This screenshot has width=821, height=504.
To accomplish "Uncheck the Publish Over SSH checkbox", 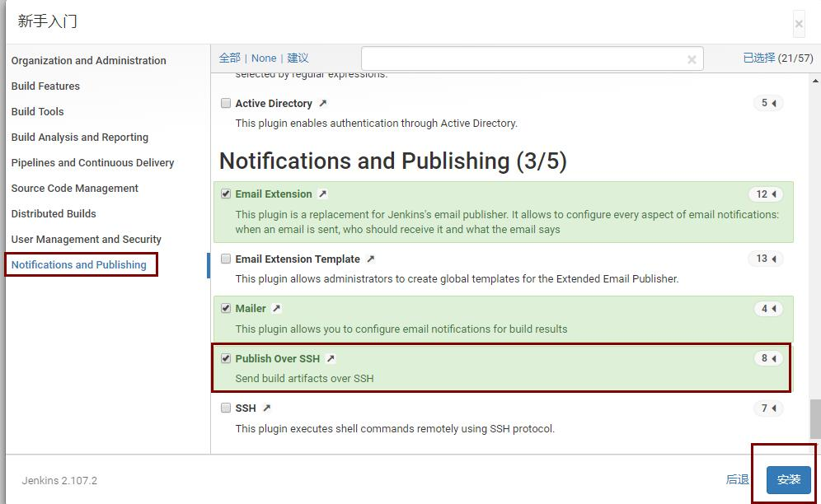I will pos(226,358).
